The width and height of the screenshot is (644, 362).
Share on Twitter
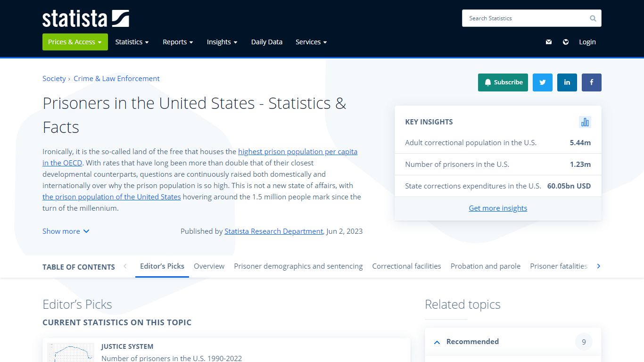click(x=543, y=82)
